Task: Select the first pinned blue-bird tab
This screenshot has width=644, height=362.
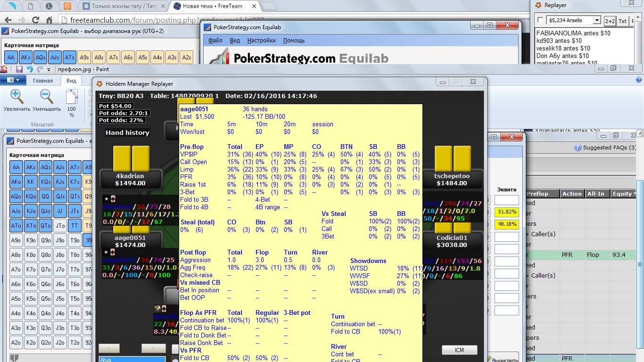Action: pyautogui.click(x=13, y=6)
